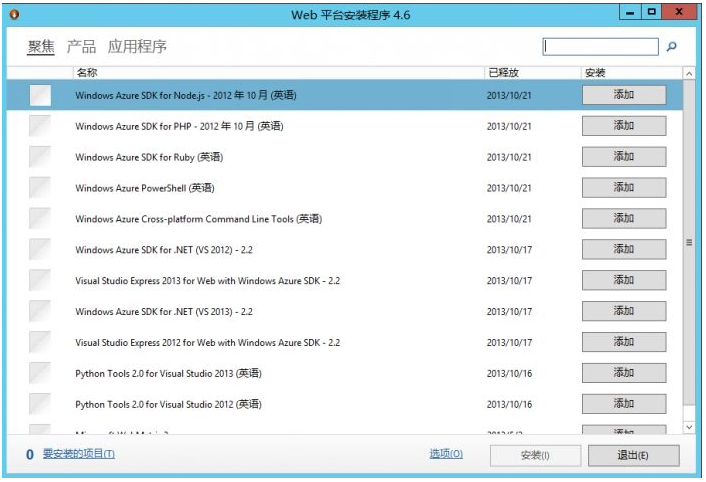Select Visual Studio Express 2012 for Web row

coord(344,342)
